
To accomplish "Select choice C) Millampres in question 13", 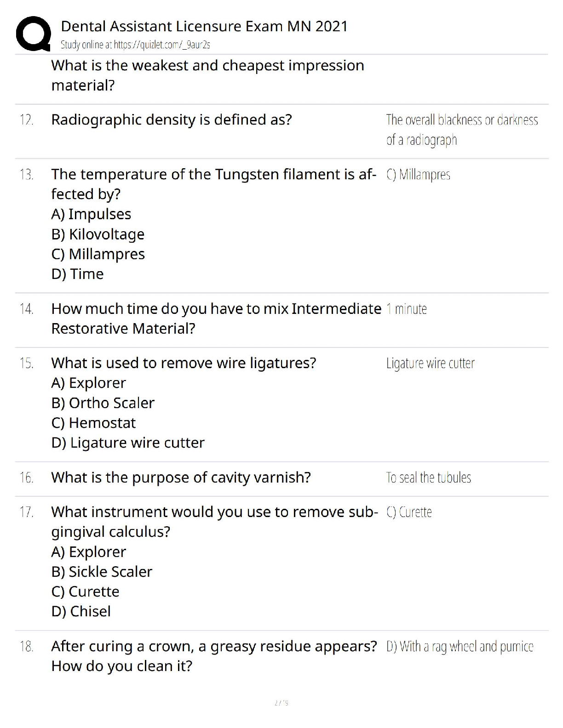I will (x=98, y=254).
